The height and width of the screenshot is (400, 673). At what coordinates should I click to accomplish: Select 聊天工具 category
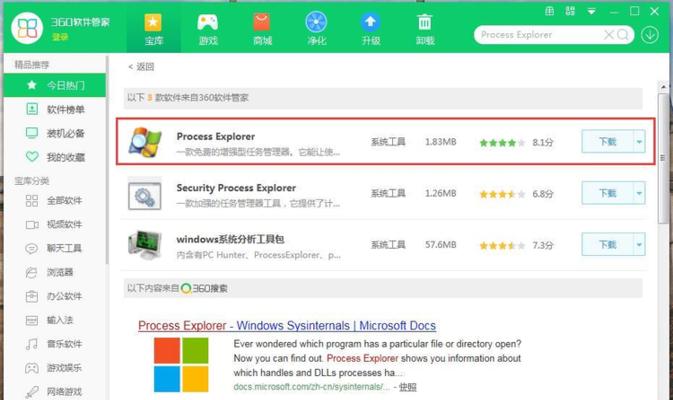pyautogui.click(x=55, y=248)
